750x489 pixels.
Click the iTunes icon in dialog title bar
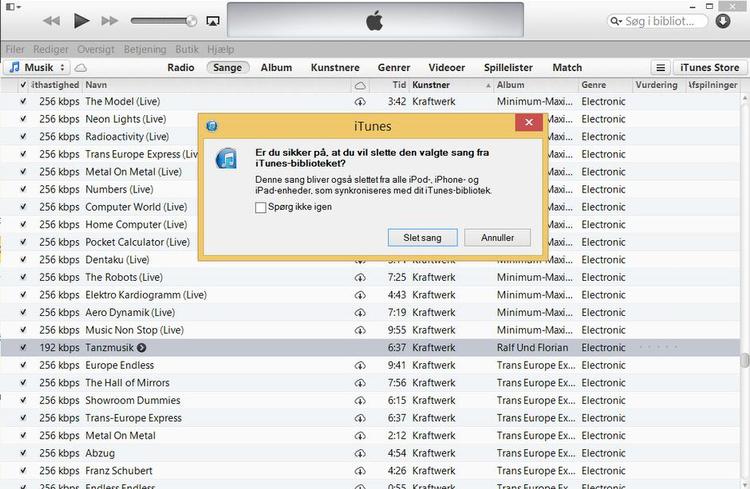[x=212, y=126]
